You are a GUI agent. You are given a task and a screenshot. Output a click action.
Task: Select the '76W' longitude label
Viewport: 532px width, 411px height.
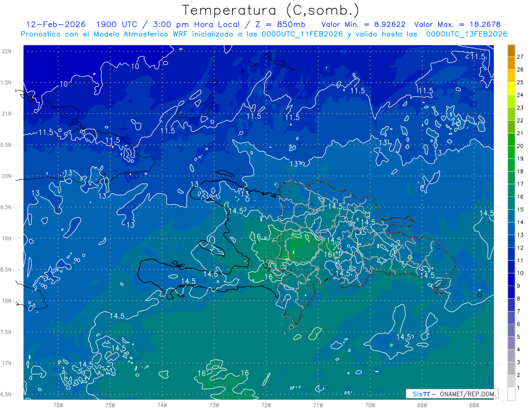pyautogui.click(x=58, y=405)
